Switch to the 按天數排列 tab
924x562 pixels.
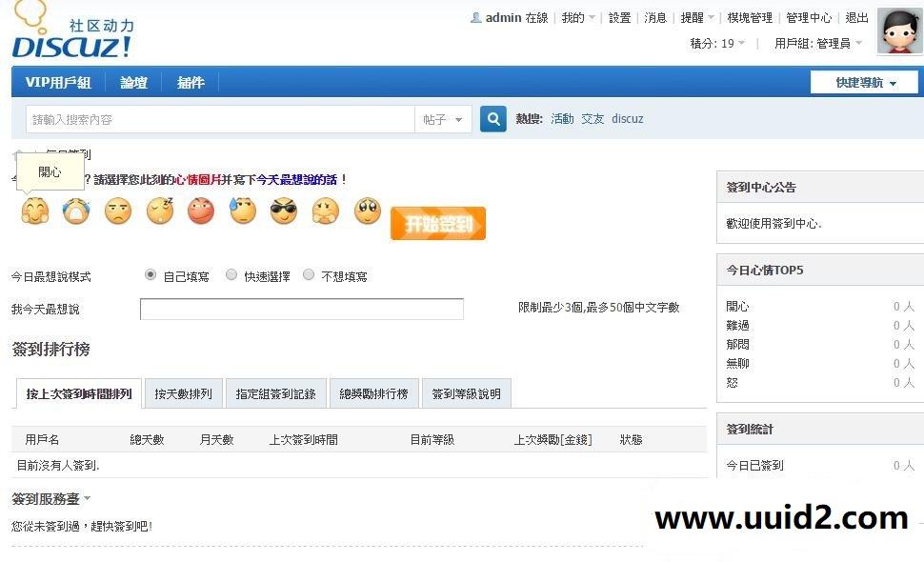coord(183,392)
